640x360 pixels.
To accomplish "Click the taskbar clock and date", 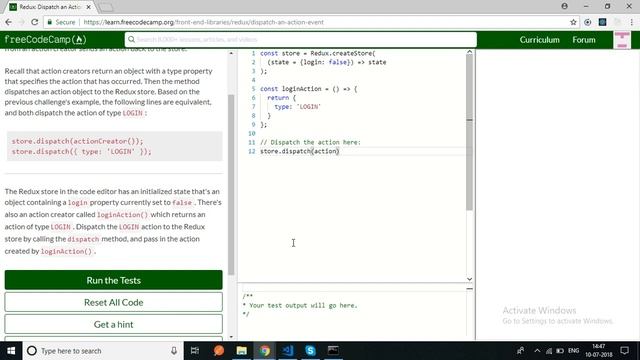I will pyautogui.click(x=599, y=351).
